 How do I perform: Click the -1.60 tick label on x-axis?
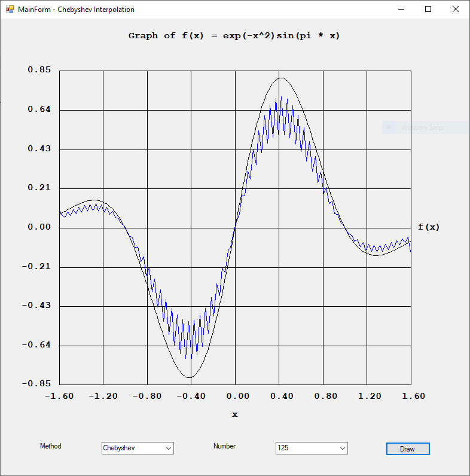(62, 396)
